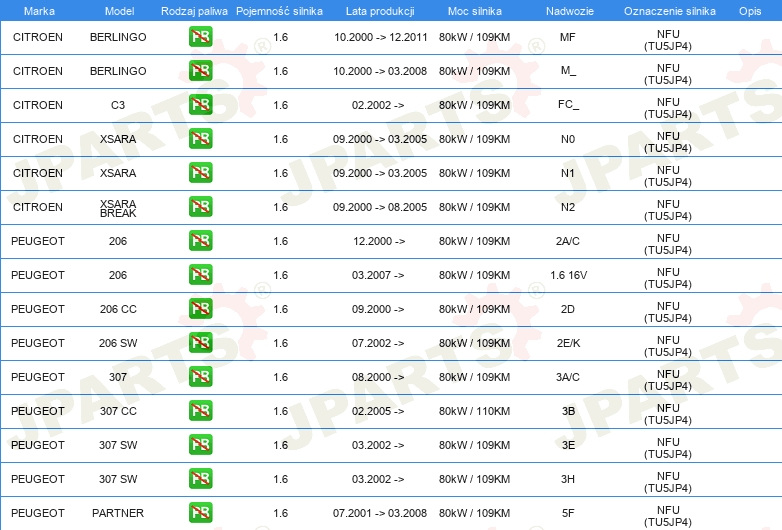Click the 5F body code cell
Viewport: 782px width, 530px height.
pyautogui.click(x=568, y=513)
